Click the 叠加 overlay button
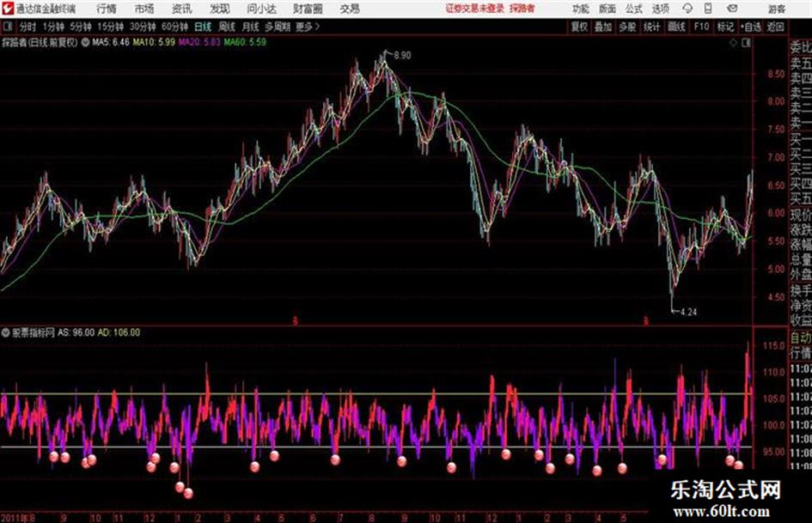Screen dimensions: 812x523 [x=603, y=27]
